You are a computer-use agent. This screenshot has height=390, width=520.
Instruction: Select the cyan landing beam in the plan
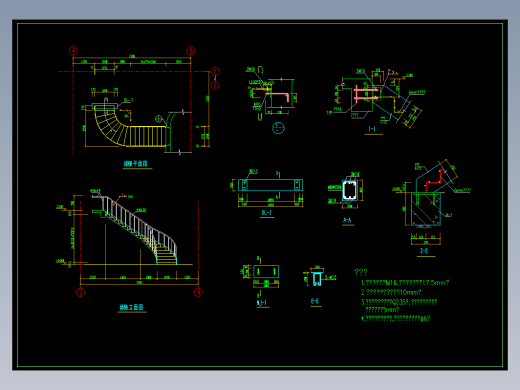(105, 106)
